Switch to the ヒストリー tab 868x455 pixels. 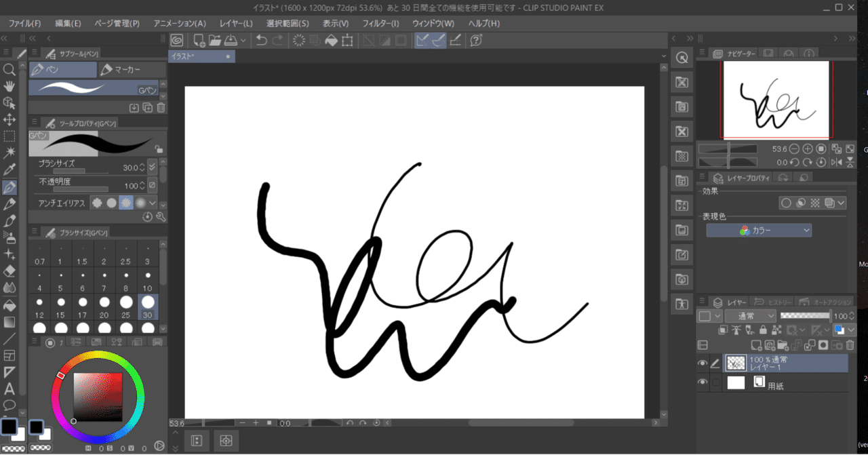(771, 302)
